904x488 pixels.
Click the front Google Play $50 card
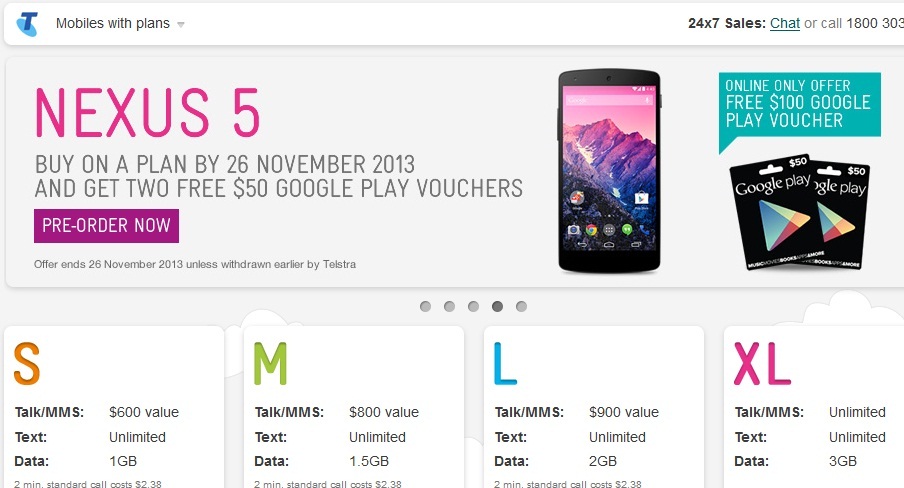(775, 211)
